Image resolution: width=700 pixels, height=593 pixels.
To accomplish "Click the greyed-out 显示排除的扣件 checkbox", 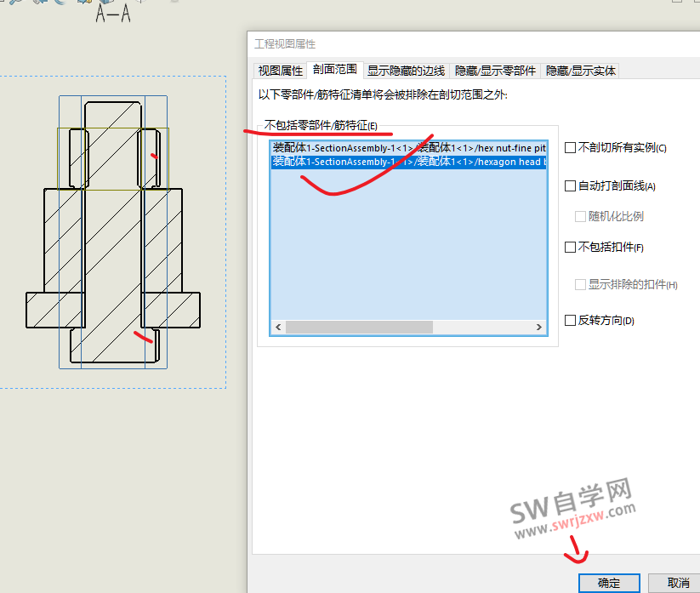I will click(581, 284).
